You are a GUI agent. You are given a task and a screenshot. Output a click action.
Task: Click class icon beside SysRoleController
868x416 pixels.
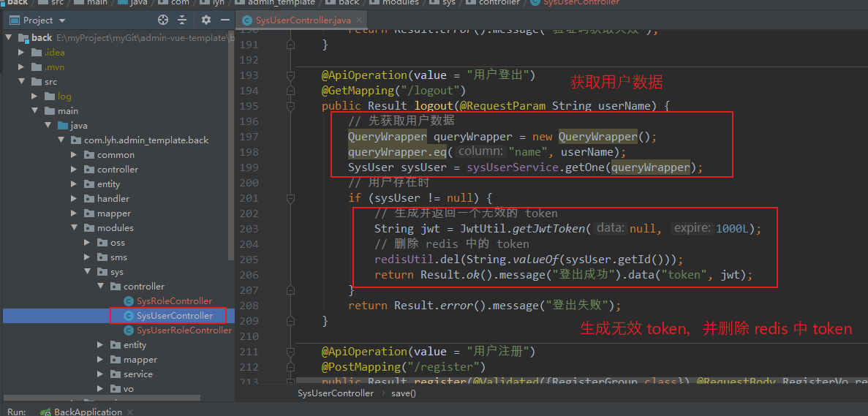tap(129, 301)
